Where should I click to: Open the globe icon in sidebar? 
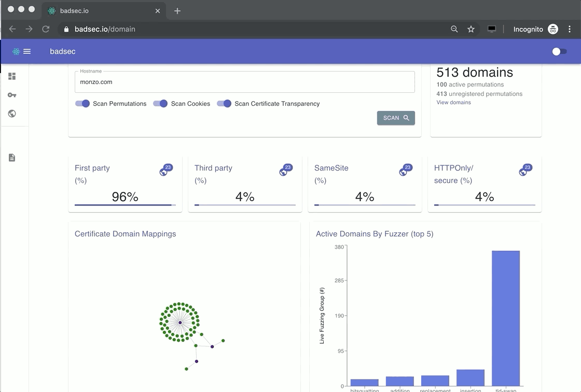[x=12, y=114]
